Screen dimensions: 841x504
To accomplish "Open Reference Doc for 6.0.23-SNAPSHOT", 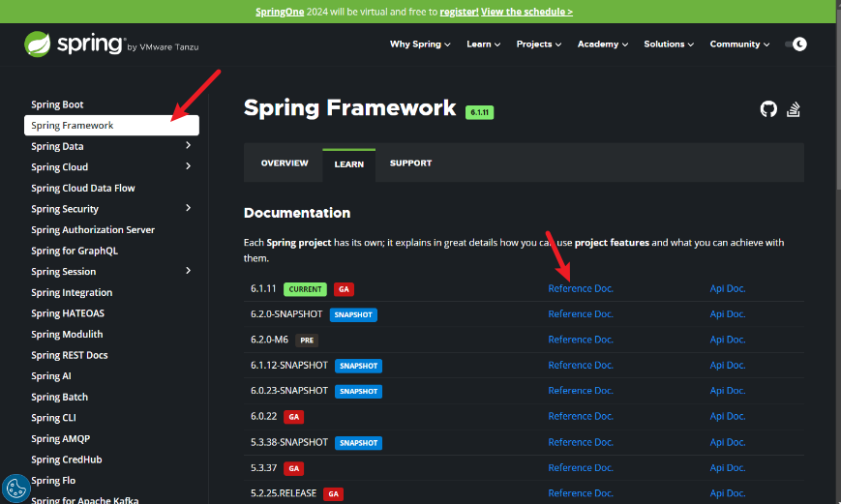I will pyautogui.click(x=581, y=391).
